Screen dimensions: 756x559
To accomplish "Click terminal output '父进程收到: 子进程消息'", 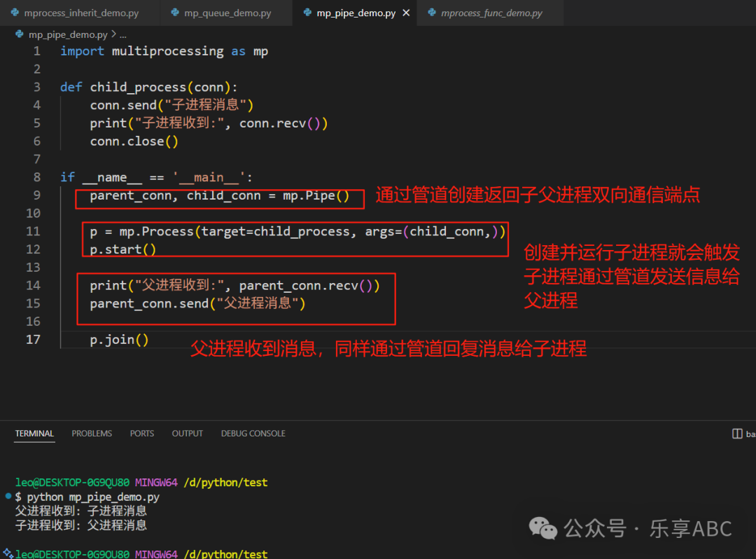I will click(81, 511).
